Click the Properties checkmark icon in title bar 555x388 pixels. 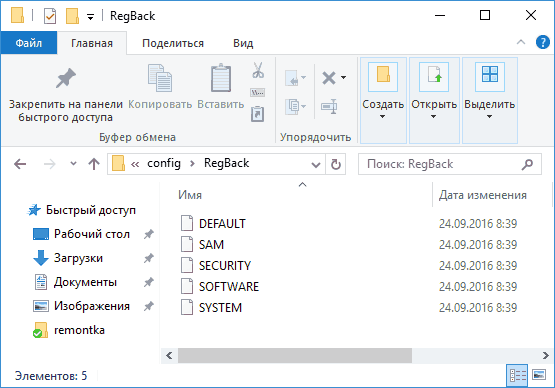point(50,16)
